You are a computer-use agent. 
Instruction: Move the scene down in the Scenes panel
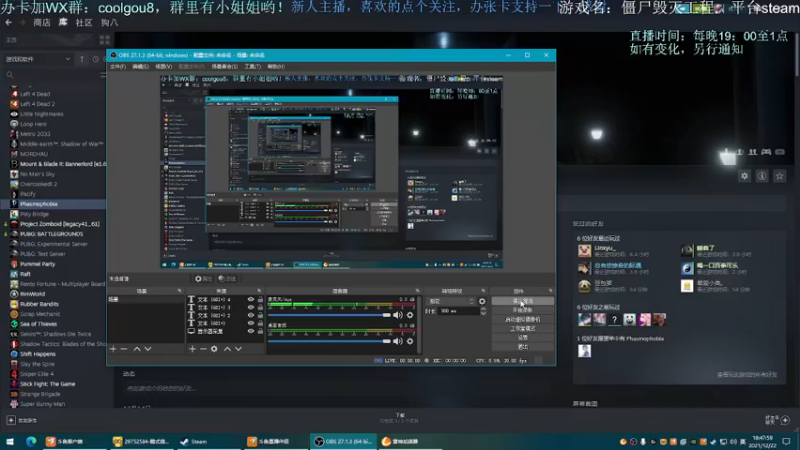click(147, 349)
